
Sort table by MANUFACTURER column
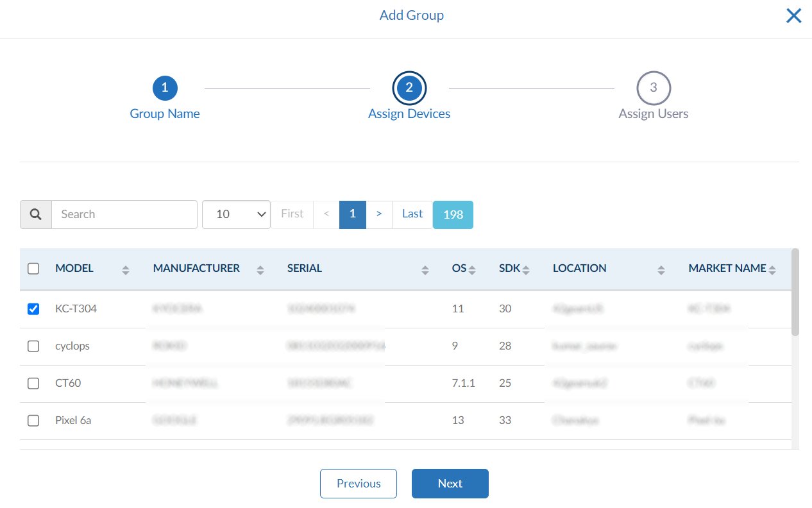tap(260, 270)
